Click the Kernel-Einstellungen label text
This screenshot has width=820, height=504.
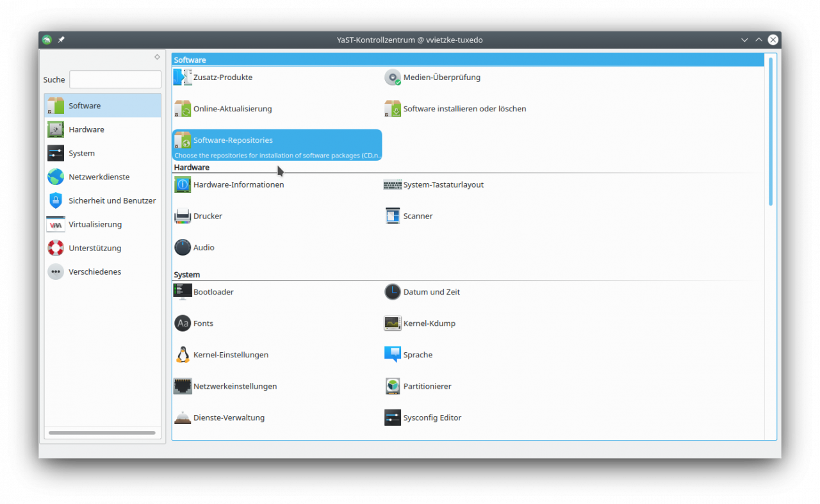(231, 355)
